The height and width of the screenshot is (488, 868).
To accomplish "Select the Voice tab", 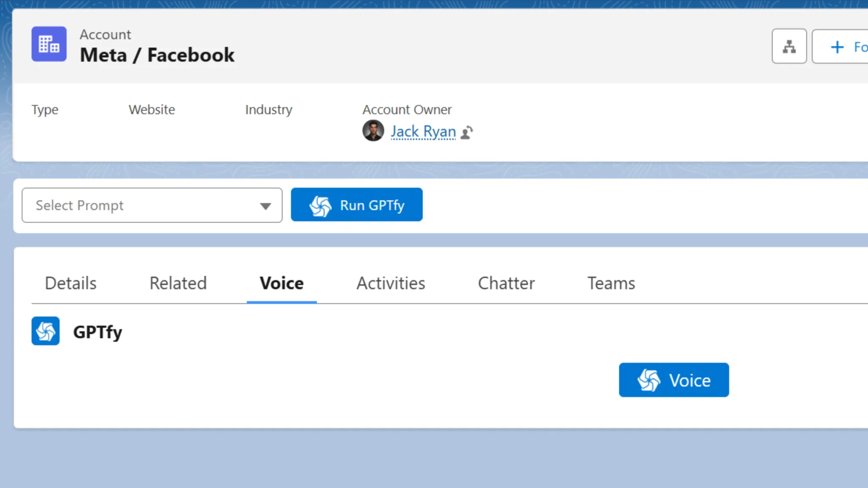I will point(281,283).
